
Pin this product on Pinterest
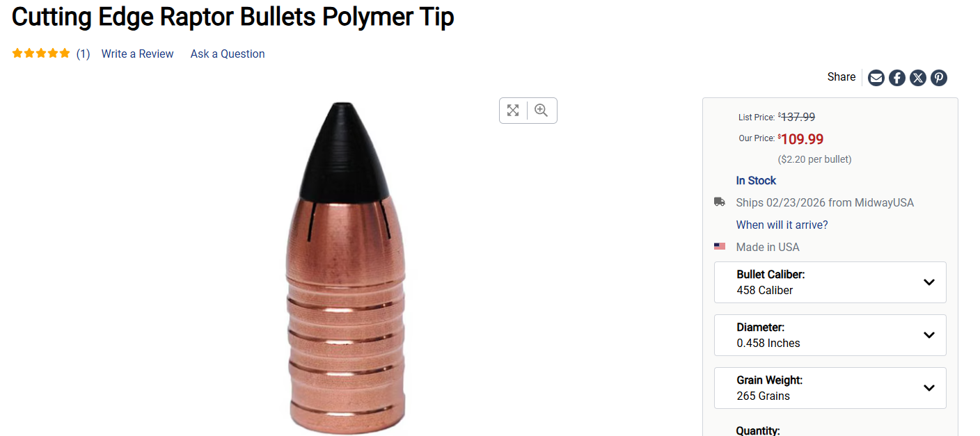click(939, 78)
